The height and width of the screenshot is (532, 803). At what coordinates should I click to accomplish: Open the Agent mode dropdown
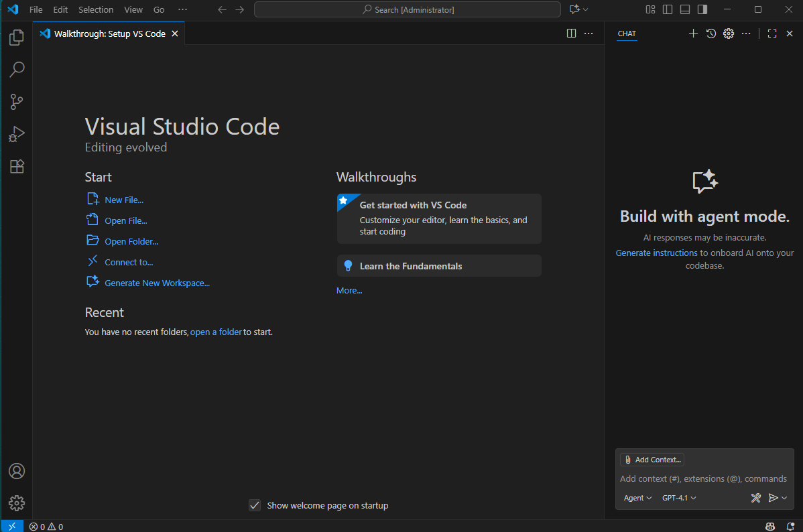637,498
